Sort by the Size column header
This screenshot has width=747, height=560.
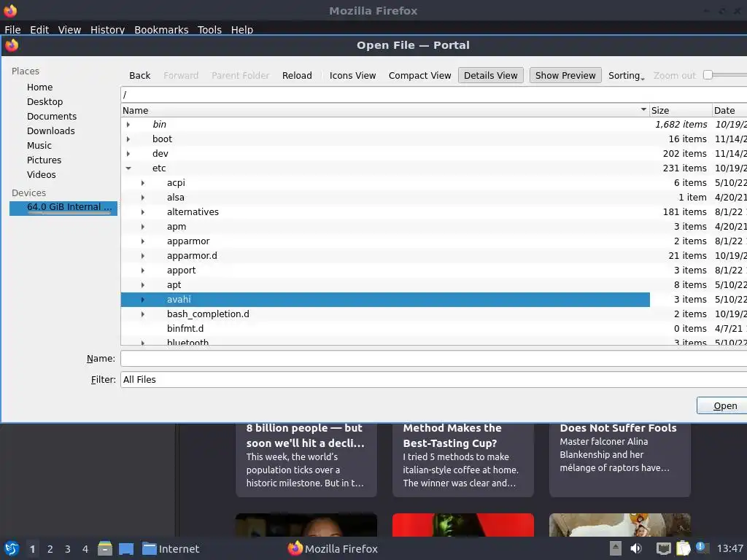681,111
